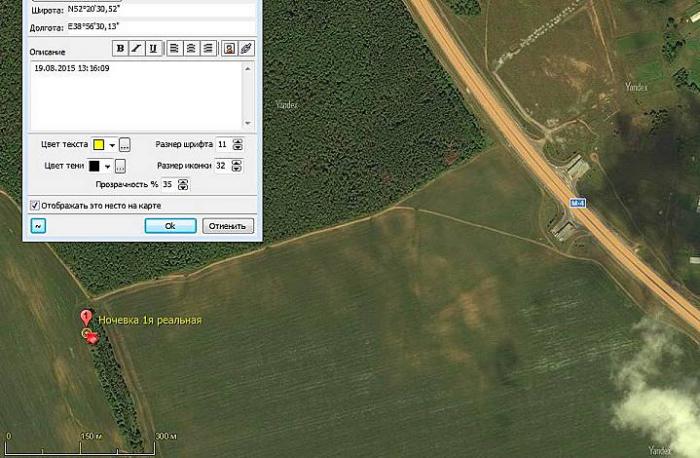Align description text to the right
Image resolution: width=700 pixels, height=458 pixels.
(x=207, y=48)
